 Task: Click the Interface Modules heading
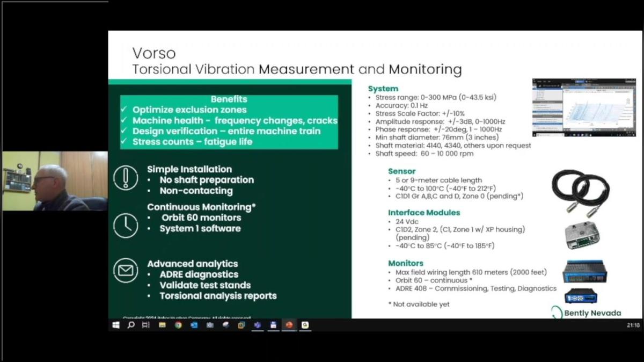[424, 213]
